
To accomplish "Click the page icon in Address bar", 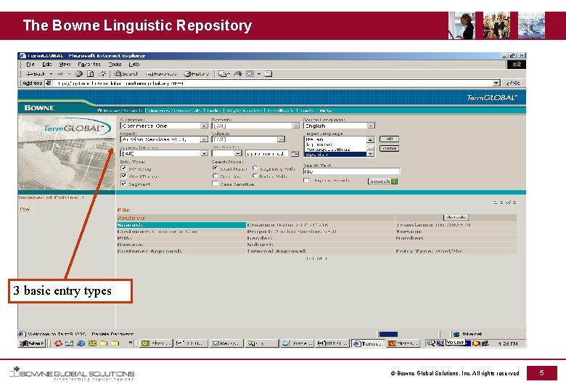I will pyautogui.click(x=49, y=83).
